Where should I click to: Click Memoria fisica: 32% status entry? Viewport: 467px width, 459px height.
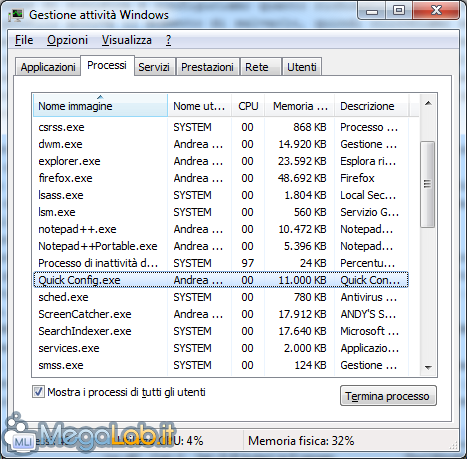point(301,441)
